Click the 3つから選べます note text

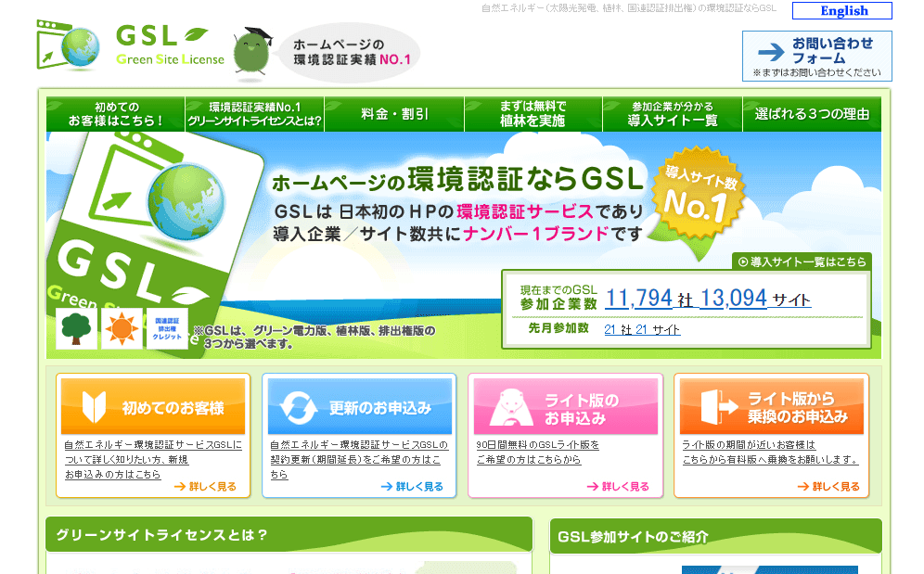(x=315, y=338)
